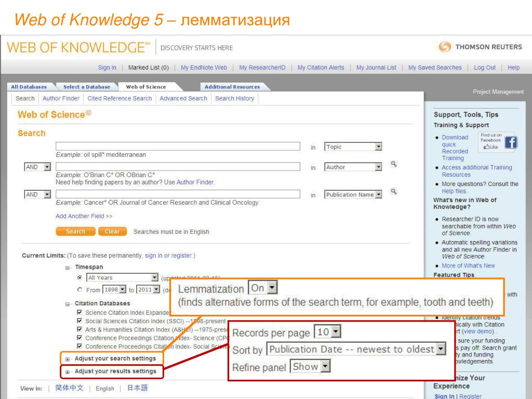The image size is (532, 399).
Task: Open the All Years timespan dropdown
Action: tap(123, 277)
